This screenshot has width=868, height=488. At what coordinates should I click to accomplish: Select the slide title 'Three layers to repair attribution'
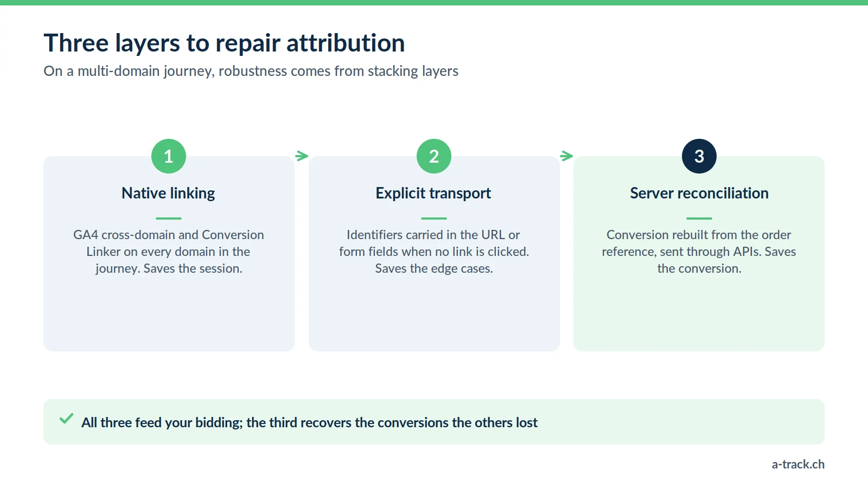224,43
